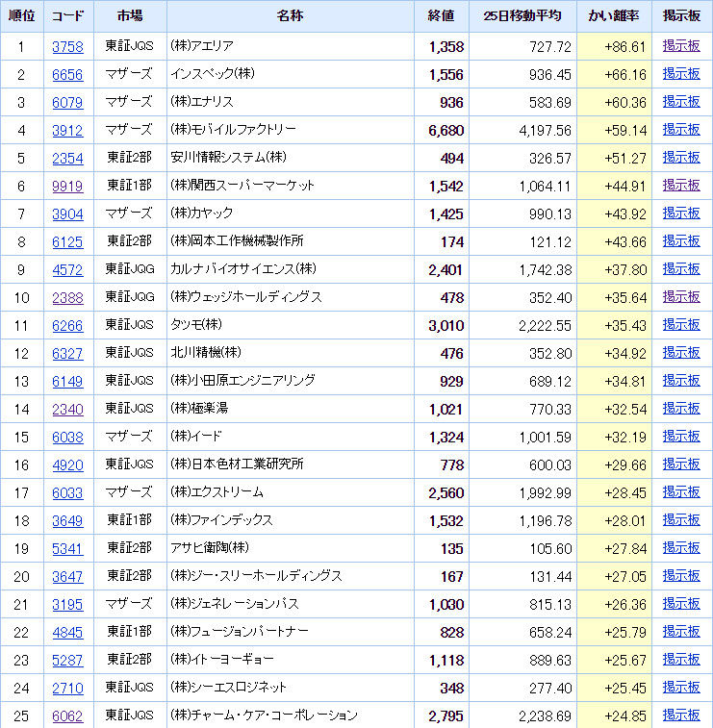Open 掲示板 link for (株)ジェネレーションパス
The height and width of the screenshot is (728, 713).
click(x=681, y=604)
